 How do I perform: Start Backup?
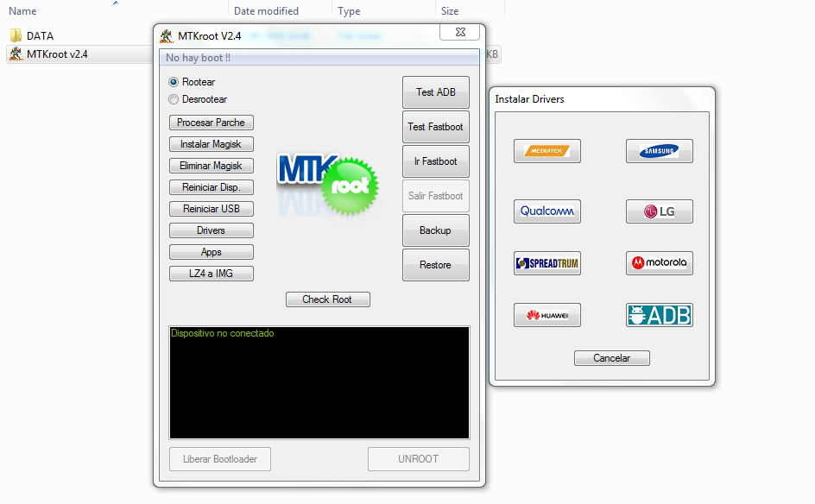point(436,230)
